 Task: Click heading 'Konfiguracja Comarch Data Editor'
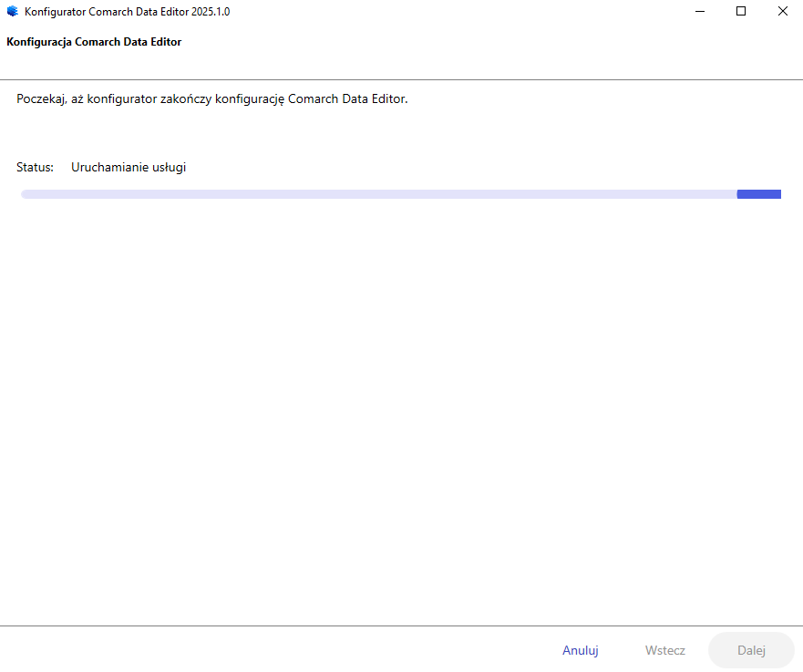pyautogui.click(x=94, y=42)
